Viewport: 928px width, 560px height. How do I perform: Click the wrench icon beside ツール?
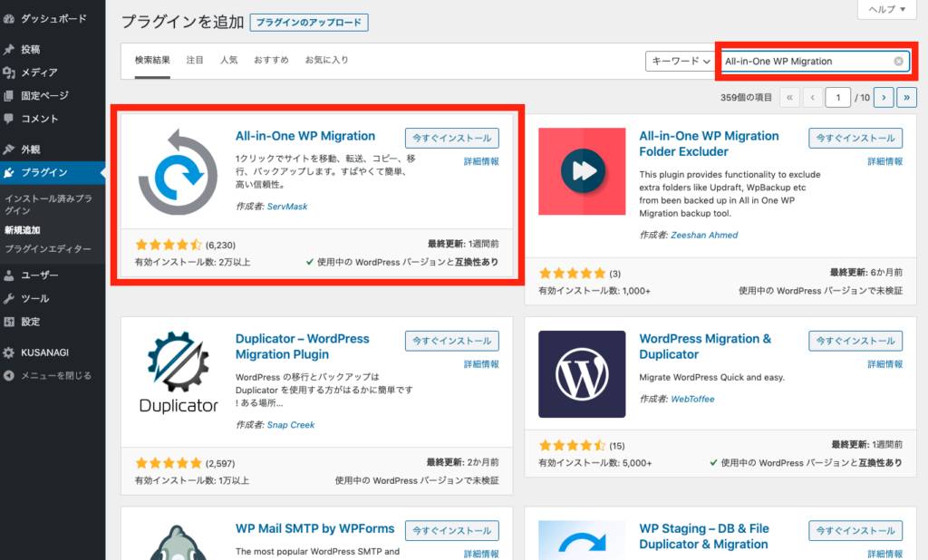click(x=9, y=299)
